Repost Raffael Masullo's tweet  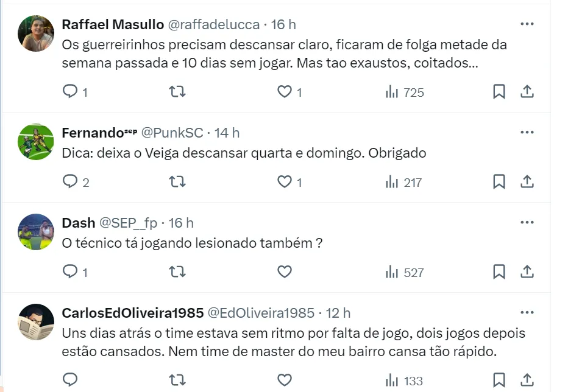coord(177,92)
